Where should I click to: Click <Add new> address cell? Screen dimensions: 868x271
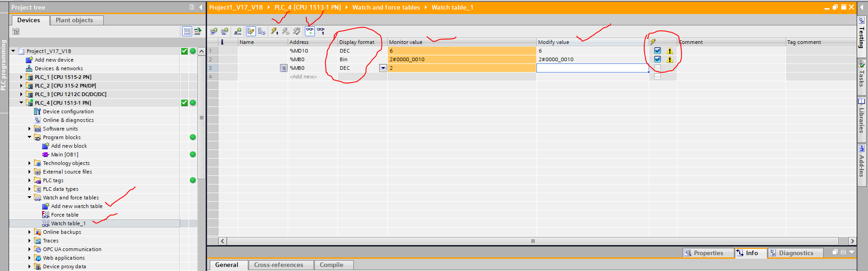click(x=313, y=77)
